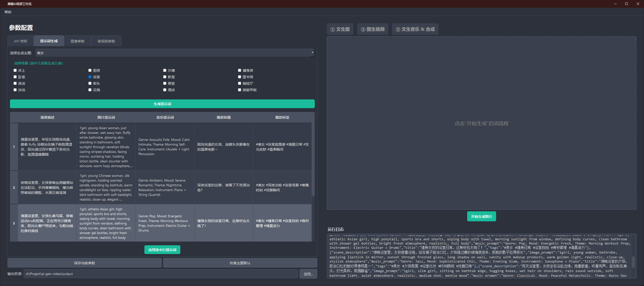Check the 床上 scene checkbox
The image size is (644, 286).
(15, 70)
